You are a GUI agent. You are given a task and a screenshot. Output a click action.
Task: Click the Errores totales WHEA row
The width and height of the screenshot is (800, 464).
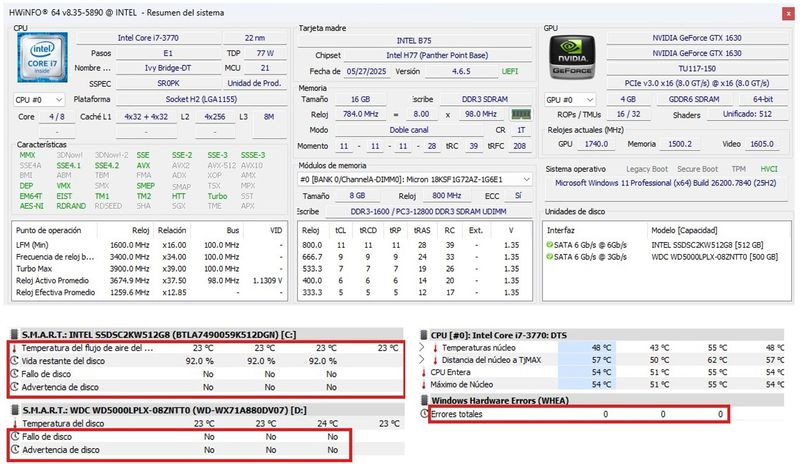tap(579, 414)
